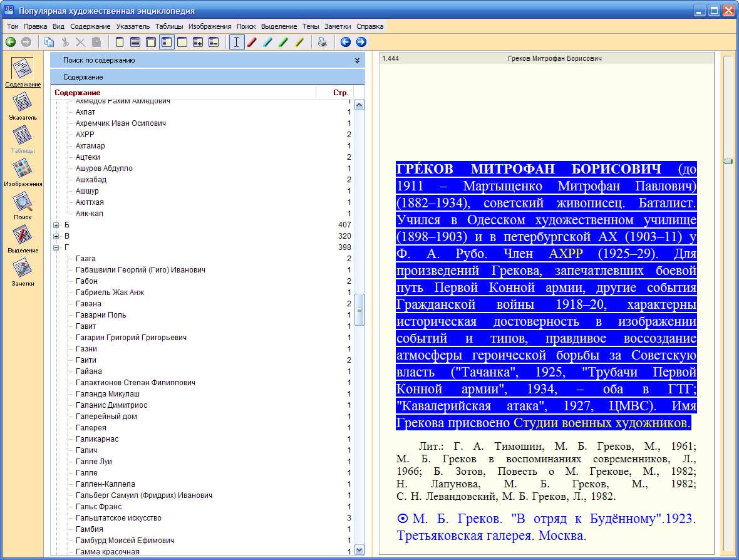739x560 pixels.
Task: Pick the green highlighter marker
Action: click(x=283, y=42)
